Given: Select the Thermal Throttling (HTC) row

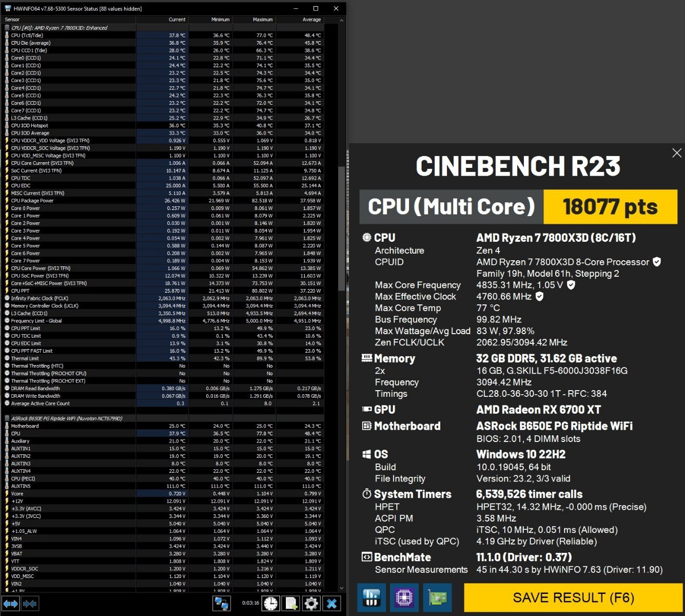Looking at the screenshot, I should click(x=163, y=366).
